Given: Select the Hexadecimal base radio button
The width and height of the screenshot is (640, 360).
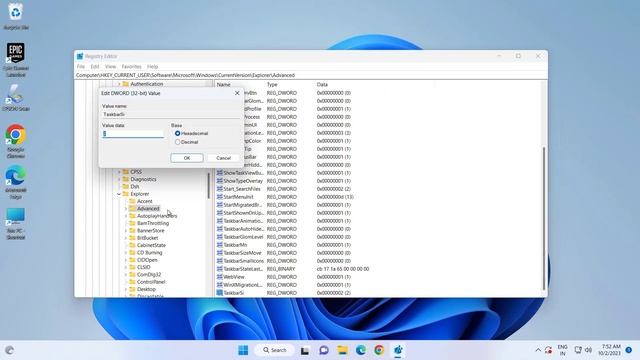Looking at the screenshot, I should (178, 133).
